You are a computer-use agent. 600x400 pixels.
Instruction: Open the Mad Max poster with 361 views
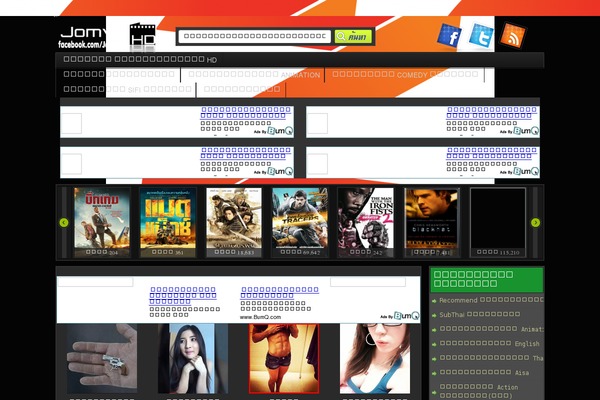point(168,222)
